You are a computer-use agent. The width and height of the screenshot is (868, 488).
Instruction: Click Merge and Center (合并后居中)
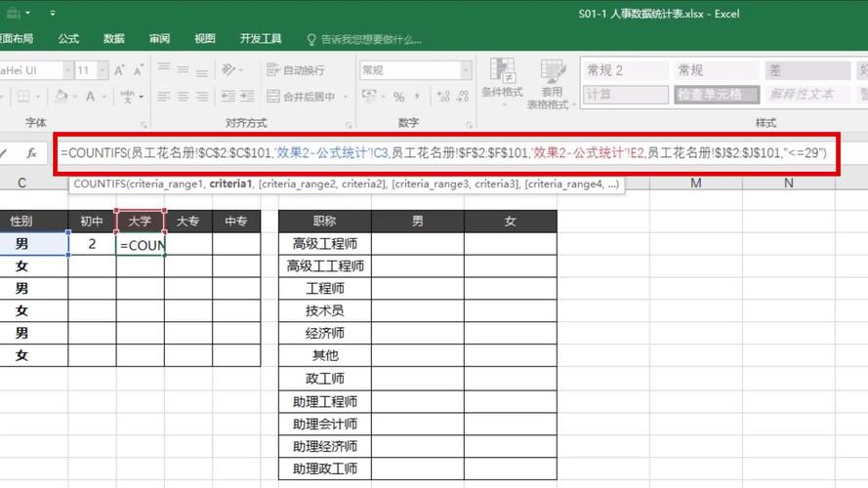(301, 97)
